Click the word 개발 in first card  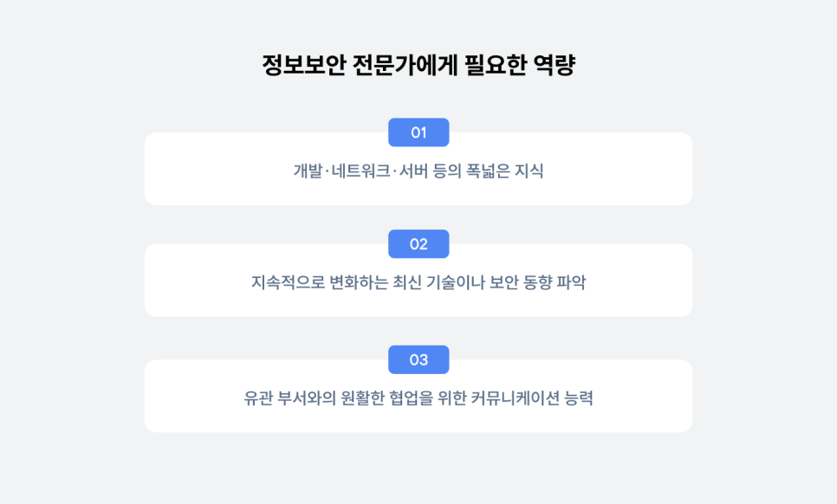[308, 171]
